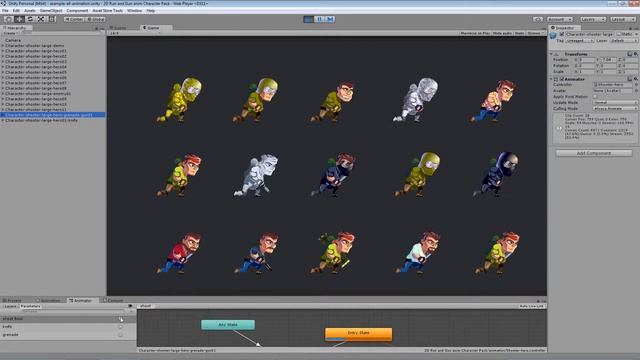This screenshot has width=640, height=360.
Task: Toggle Apply Root Motion checkbox
Action: click(595, 97)
